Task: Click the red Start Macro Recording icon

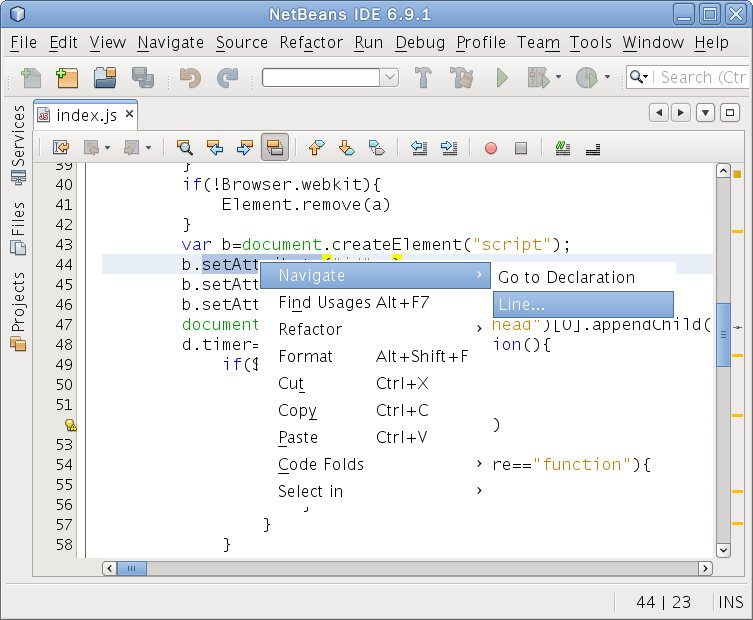Action: tap(491, 148)
